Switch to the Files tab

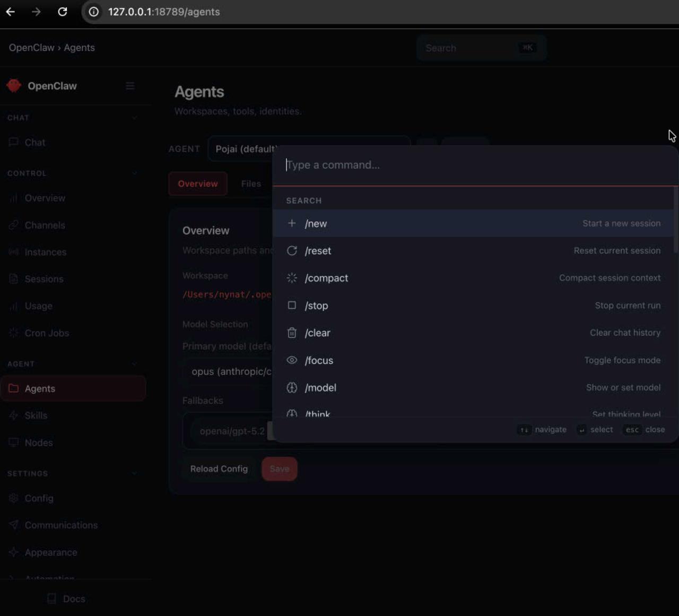pos(251,184)
